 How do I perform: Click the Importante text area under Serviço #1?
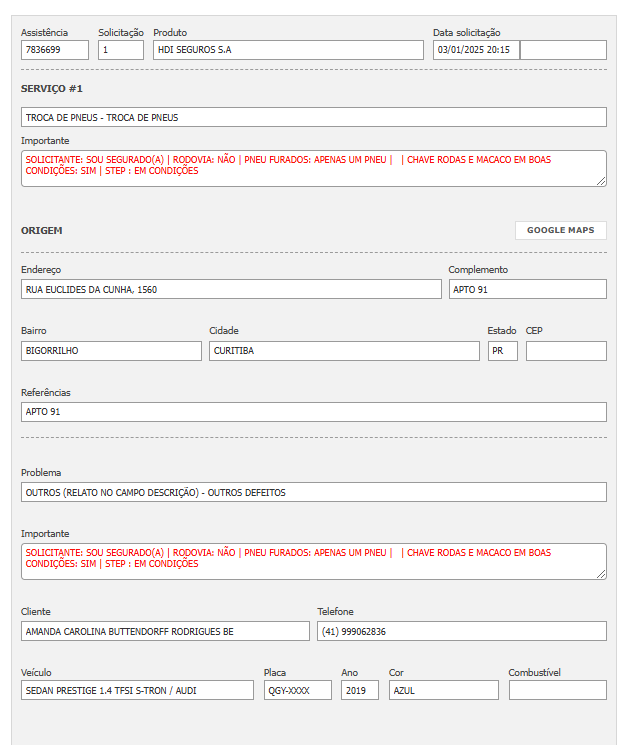(x=313, y=168)
